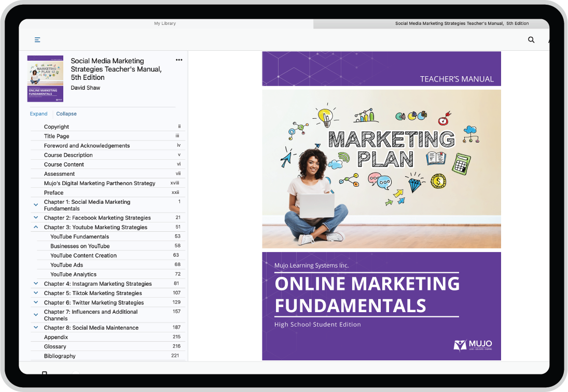The image size is (568, 392).
Task: Select YouTube Analytics subsection
Action: (x=73, y=274)
